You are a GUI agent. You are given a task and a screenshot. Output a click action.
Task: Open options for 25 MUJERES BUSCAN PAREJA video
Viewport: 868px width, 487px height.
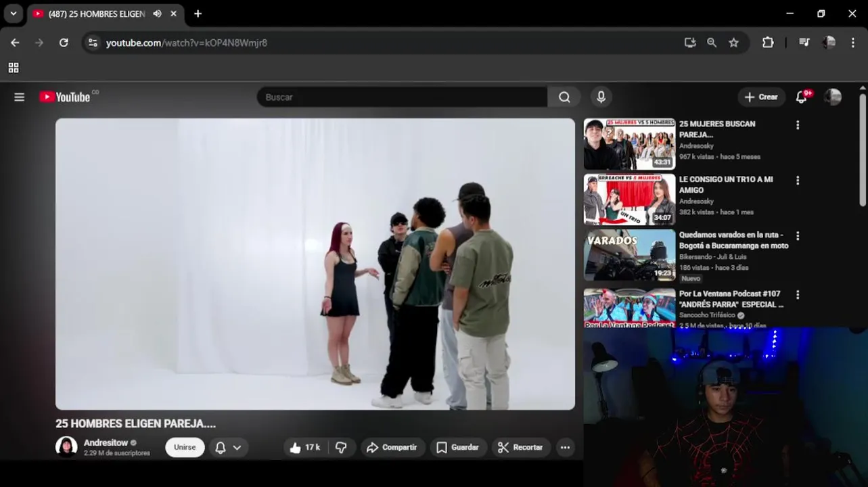798,125
